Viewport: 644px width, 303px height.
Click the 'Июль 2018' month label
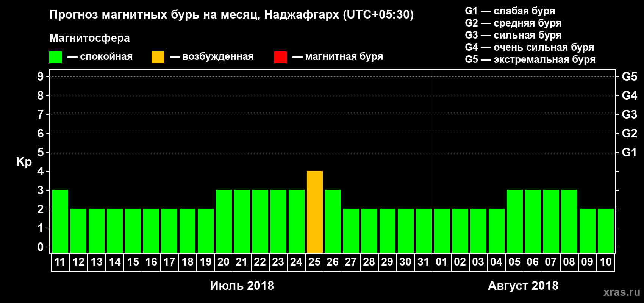242,286
